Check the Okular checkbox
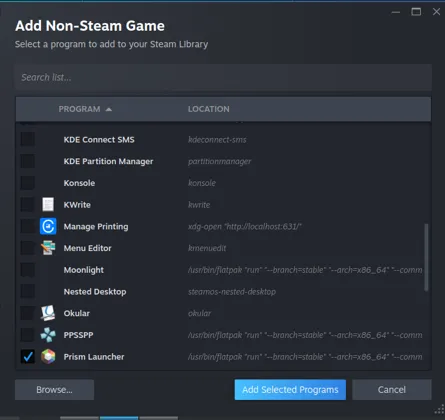The height and width of the screenshot is (420, 445). (x=28, y=313)
